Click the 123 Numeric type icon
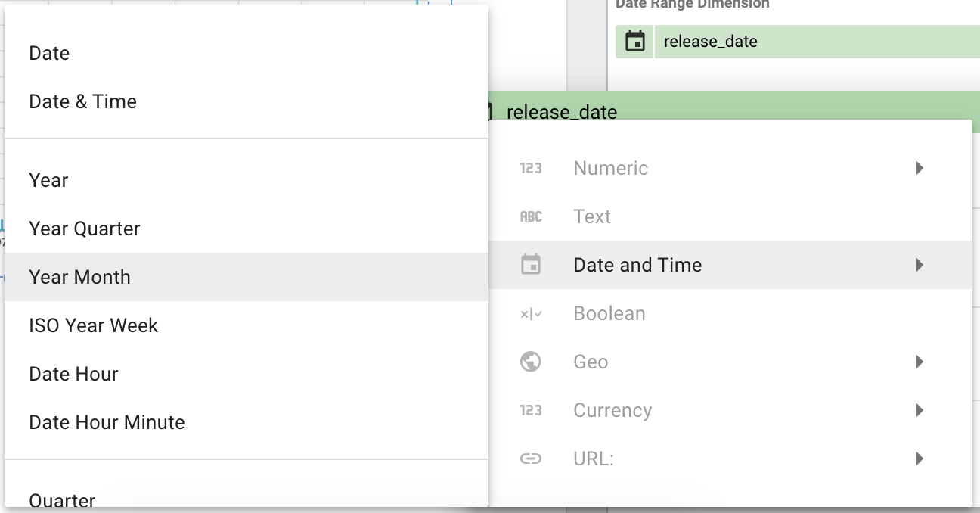Screen dimensions: 980x513 click(531, 168)
